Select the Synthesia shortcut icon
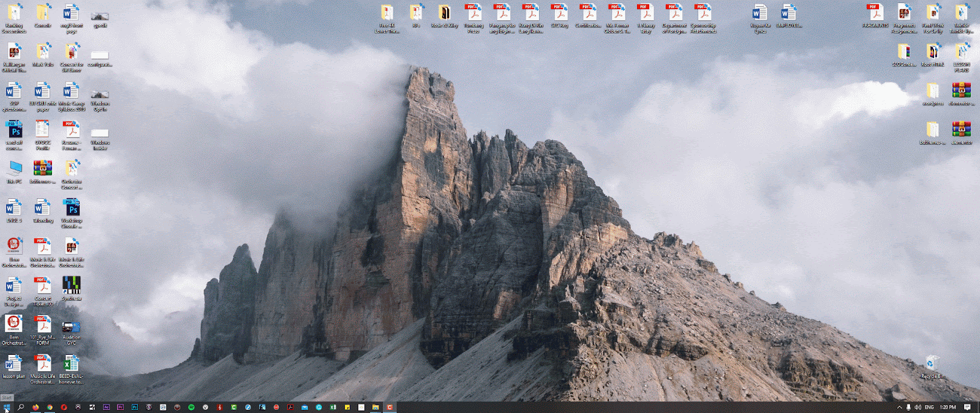 coord(72,288)
